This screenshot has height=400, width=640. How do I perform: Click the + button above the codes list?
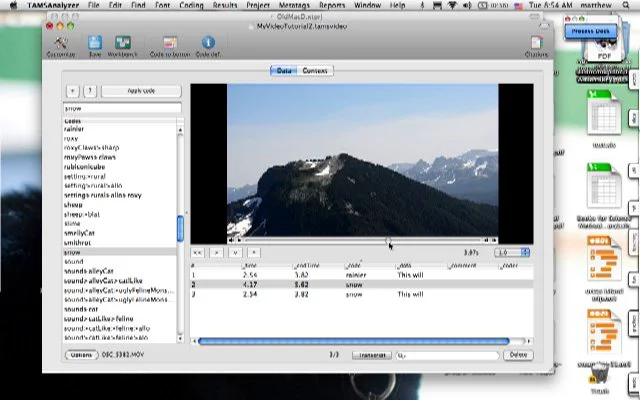point(73,91)
